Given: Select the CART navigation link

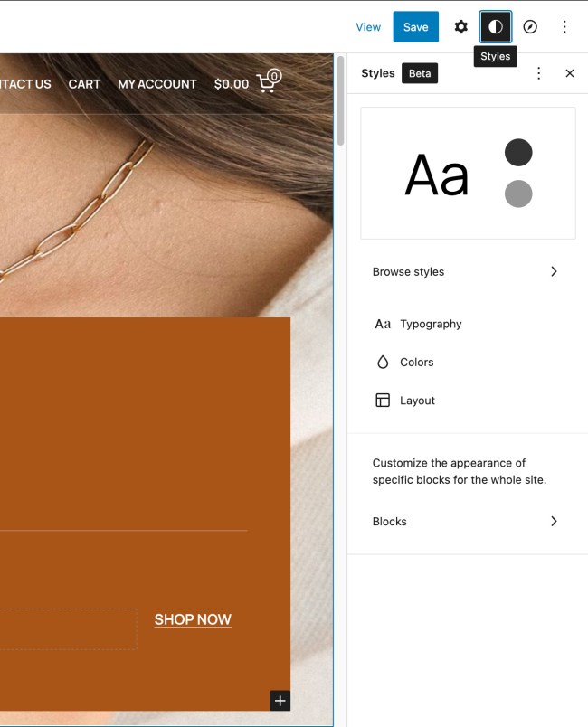Looking at the screenshot, I should click(x=84, y=84).
